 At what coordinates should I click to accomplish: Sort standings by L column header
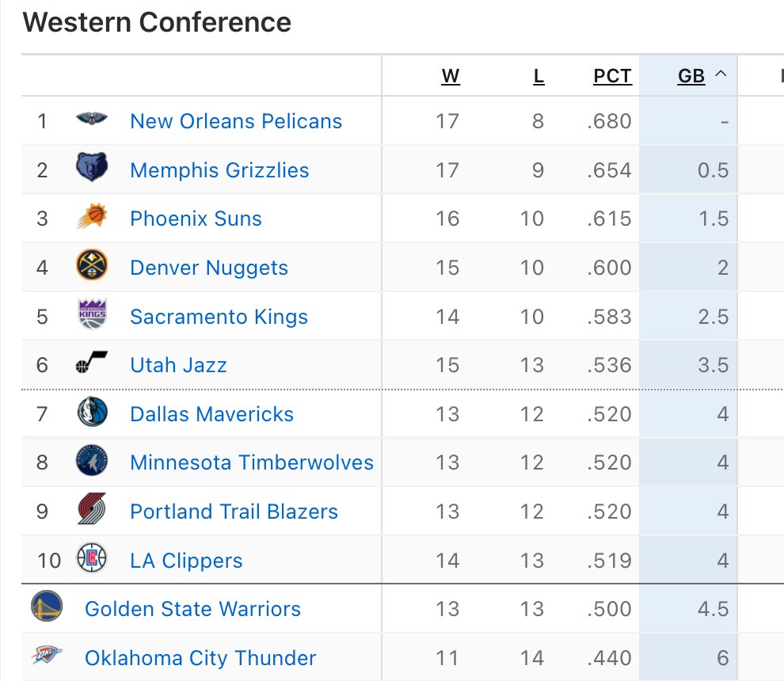pyautogui.click(x=539, y=76)
